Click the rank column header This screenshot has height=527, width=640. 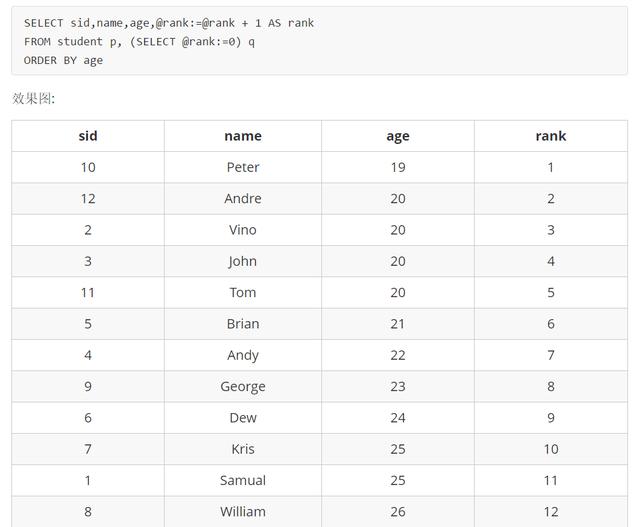click(x=551, y=136)
